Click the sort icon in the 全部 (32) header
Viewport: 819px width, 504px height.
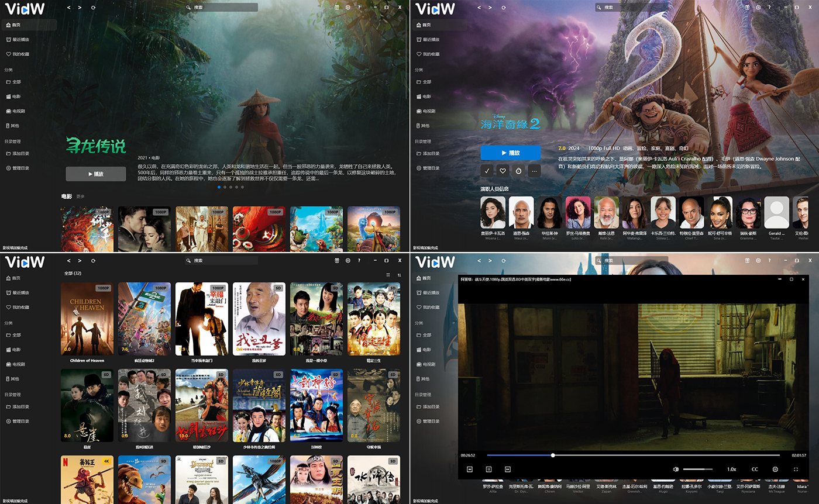[x=399, y=275]
